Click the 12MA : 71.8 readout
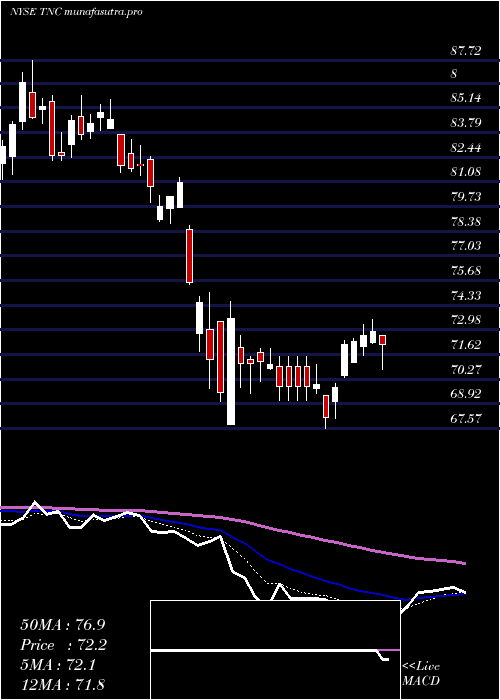Image resolution: width=500 pixels, height=700 pixels. click(63, 684)
